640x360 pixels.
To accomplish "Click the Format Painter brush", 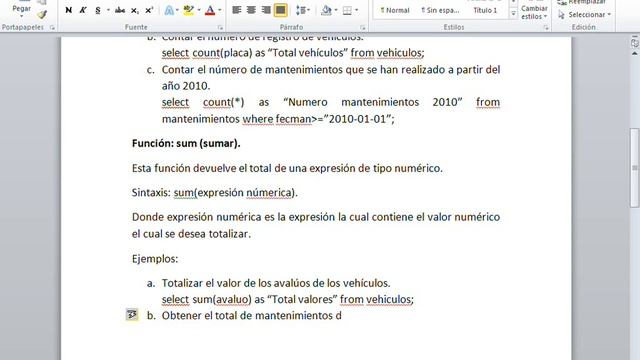I will (42, 15).
